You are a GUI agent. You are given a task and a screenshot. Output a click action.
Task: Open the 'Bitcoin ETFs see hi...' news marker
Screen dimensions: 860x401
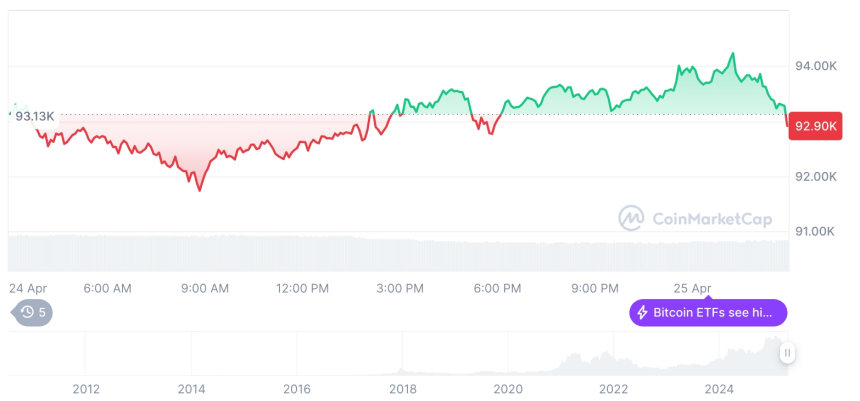point(708,313)
